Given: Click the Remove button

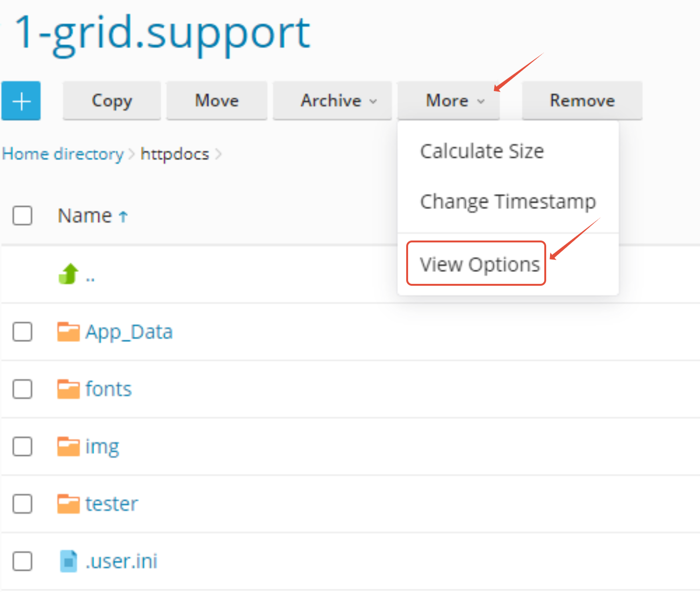Looking at the screenshot, I should pyautogui.click(x=582, y=100).
